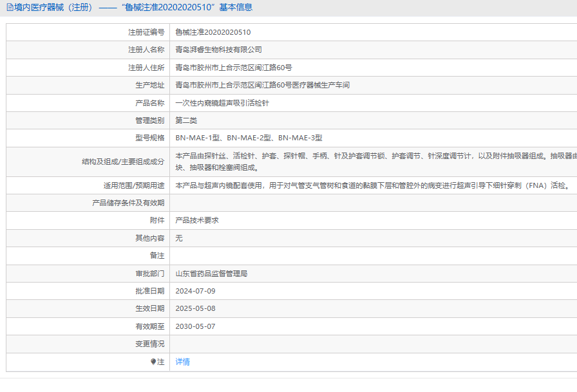Select the production address ending with 医疗器械生产车间
577x392 pixels.
(263, 85)
